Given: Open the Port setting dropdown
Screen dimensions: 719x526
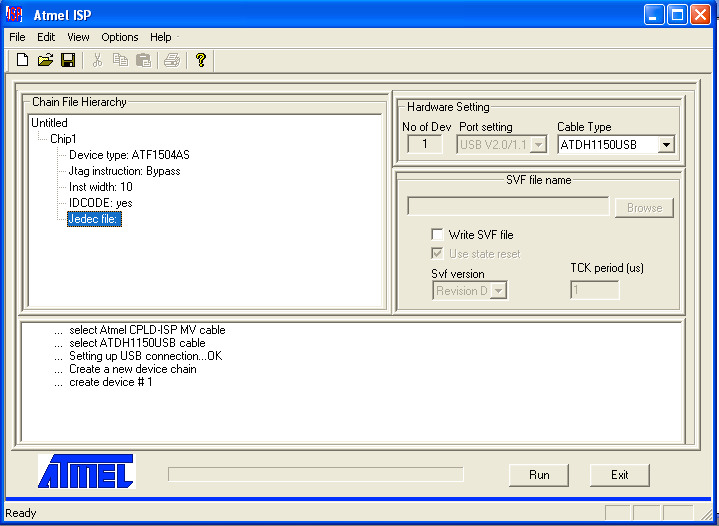Looking at the screenshot, I should (539, 145).
